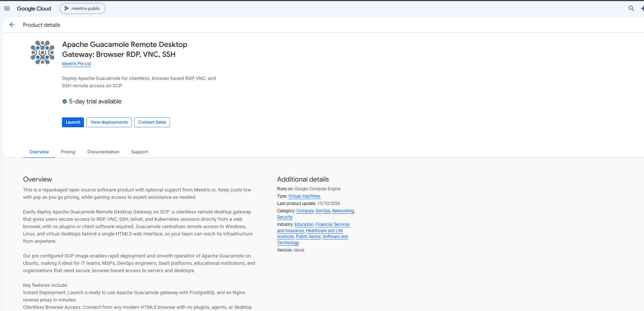The width and height of the screenshot is (644, 311).
Task: Open the search magnifier icon
Action: click(x=631, y=8)
